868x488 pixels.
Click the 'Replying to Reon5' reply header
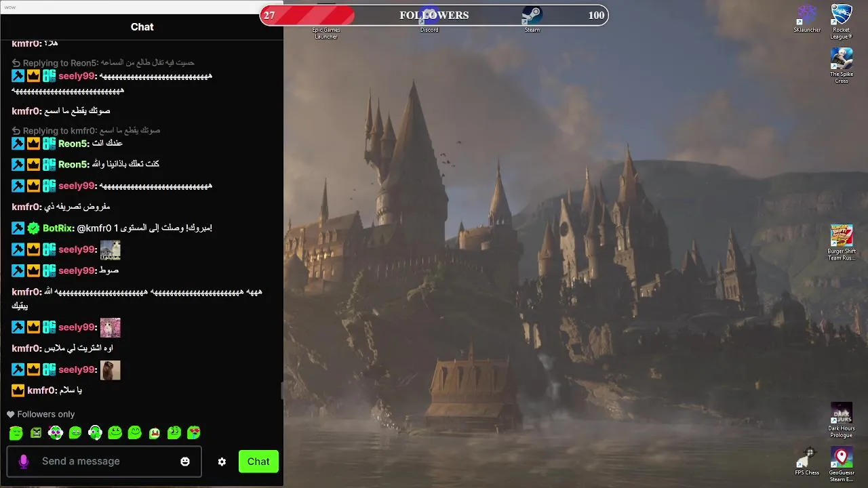click(x=103, y=62)
